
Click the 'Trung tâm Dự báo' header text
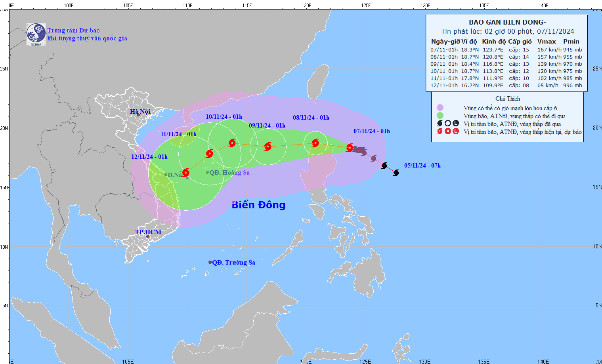74,30
